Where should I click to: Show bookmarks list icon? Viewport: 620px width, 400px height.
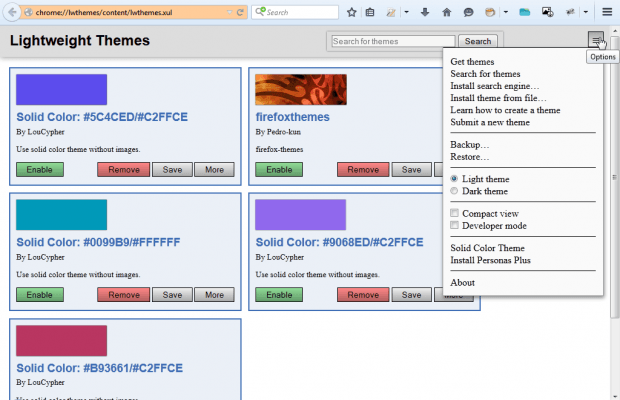370,12
